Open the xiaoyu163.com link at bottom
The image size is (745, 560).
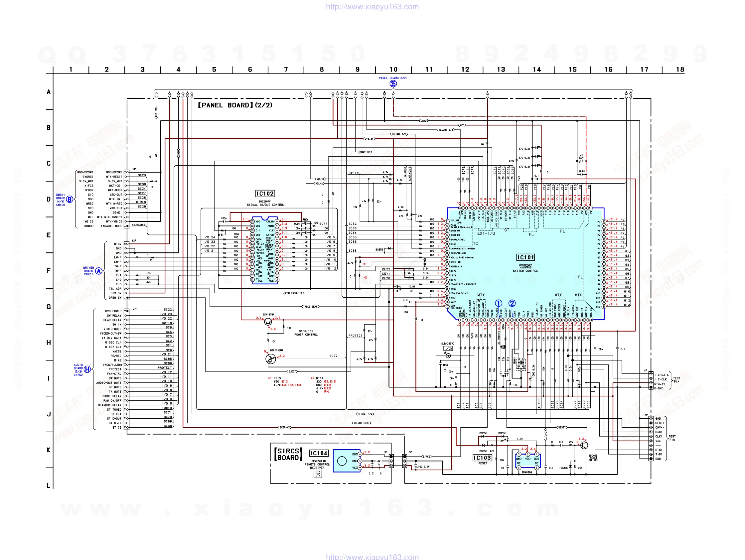[372, 556]
